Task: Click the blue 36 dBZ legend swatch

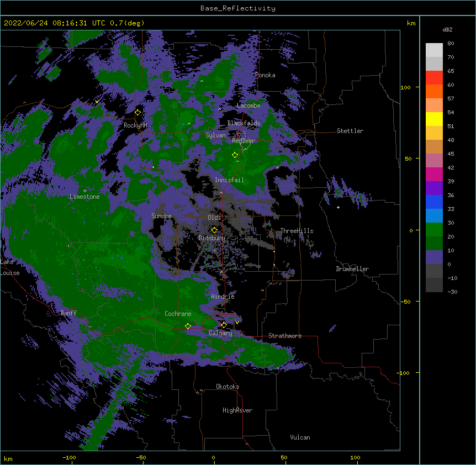Action: (x=434, y=202)
